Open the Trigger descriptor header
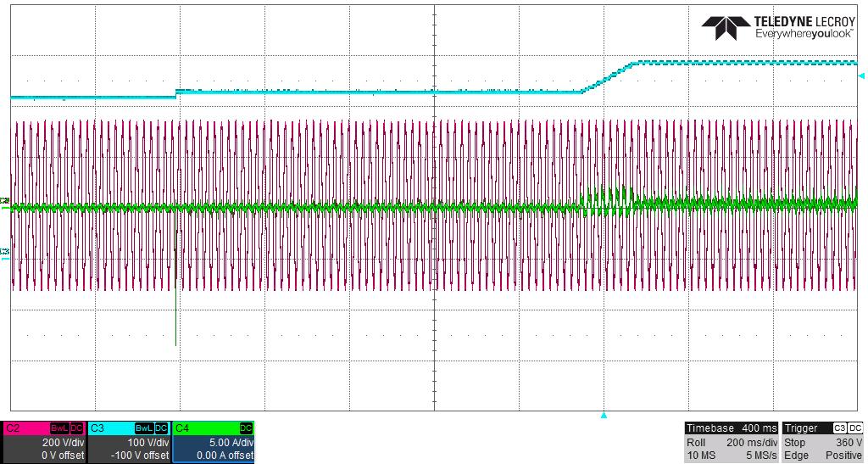Screen dimensions: 868x464 point(802,428)
